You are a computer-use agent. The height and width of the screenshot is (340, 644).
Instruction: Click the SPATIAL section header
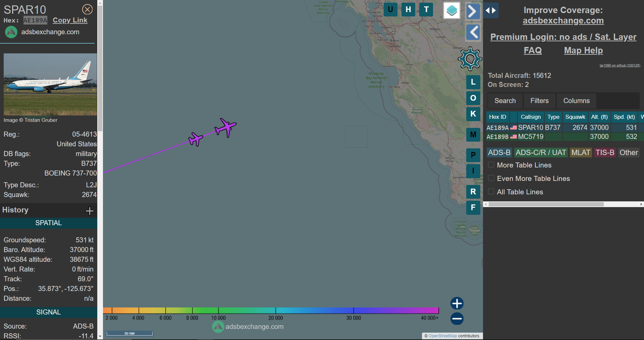pos(49,223)
